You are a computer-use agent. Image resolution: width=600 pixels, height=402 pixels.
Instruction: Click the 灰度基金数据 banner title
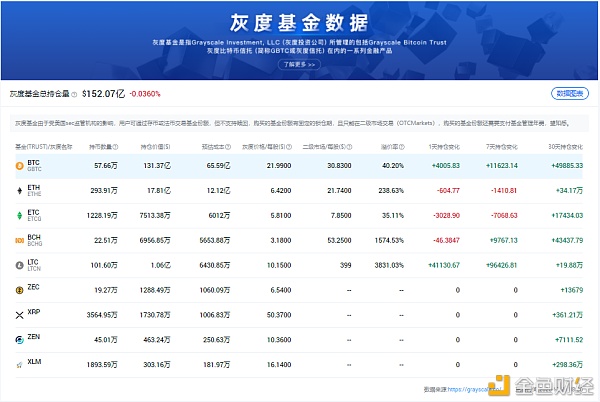299,23
